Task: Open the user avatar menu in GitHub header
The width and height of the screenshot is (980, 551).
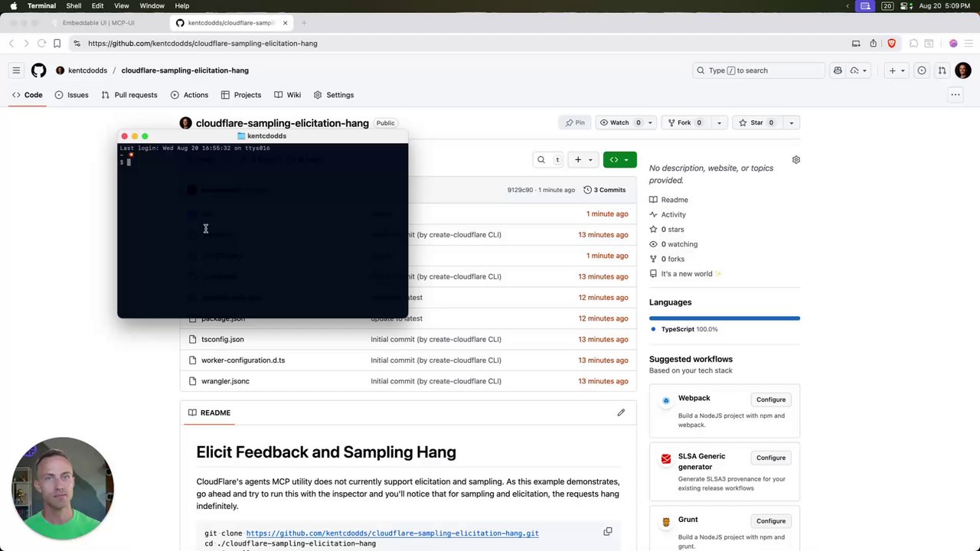Action: pos(963,70)
